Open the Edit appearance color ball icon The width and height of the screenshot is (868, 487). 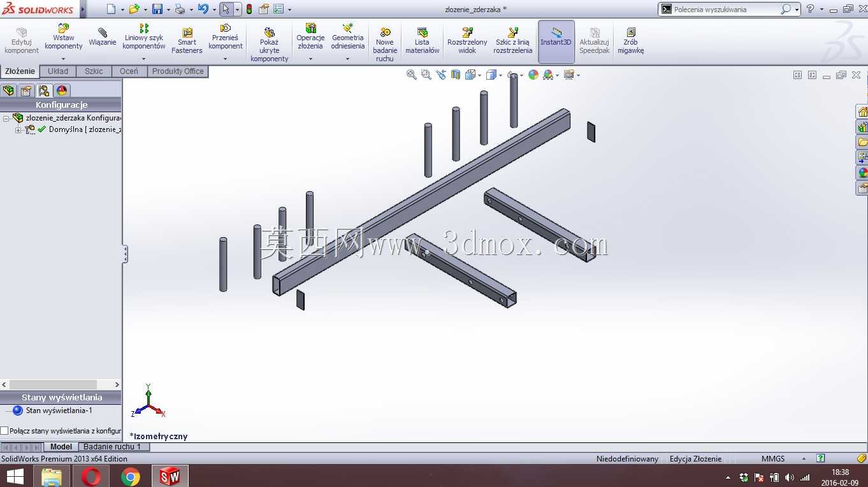[533, 75]
